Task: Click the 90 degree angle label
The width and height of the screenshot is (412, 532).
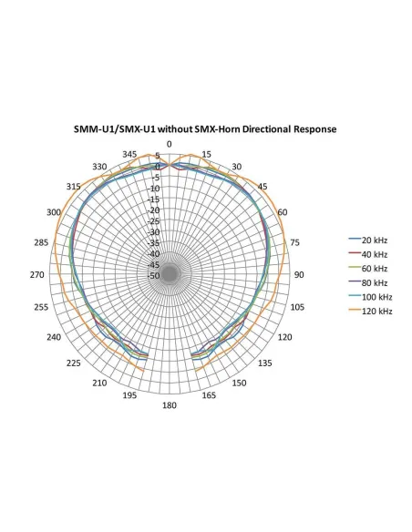Action: pyautogui.click(x=299, y=275)
